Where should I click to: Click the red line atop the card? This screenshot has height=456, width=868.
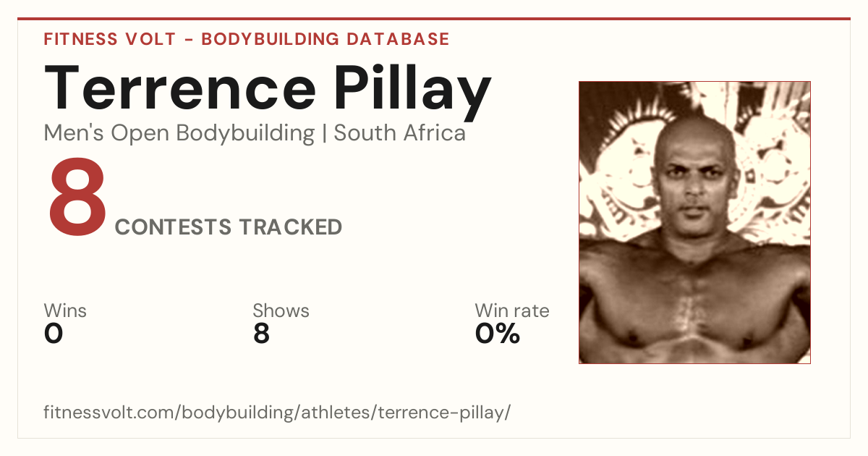pyautogui.click(x=434, y=19)
